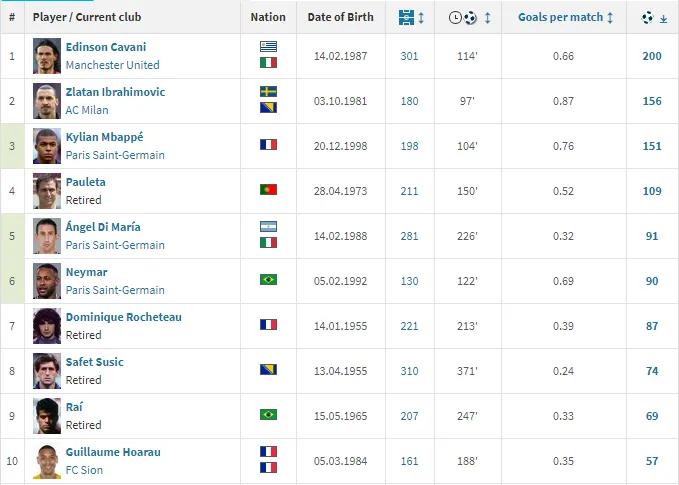Click the Bosnia flag in Safet Susic's row

(268, 369)
